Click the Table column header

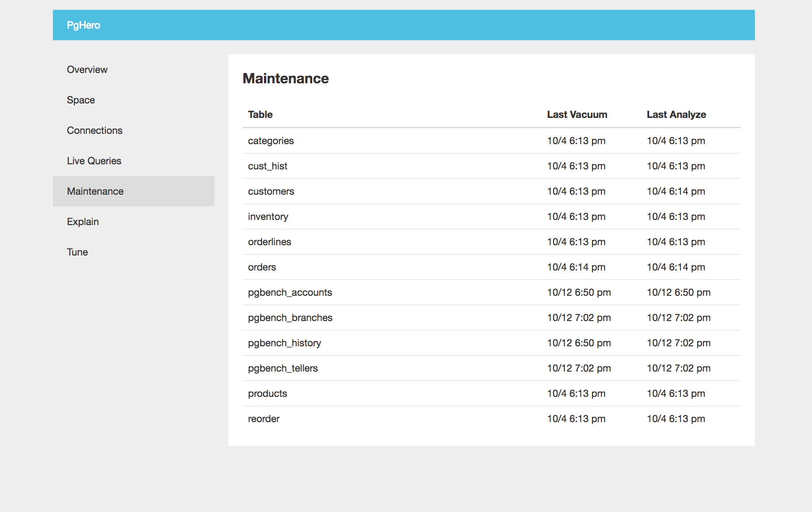click(260, 114)
